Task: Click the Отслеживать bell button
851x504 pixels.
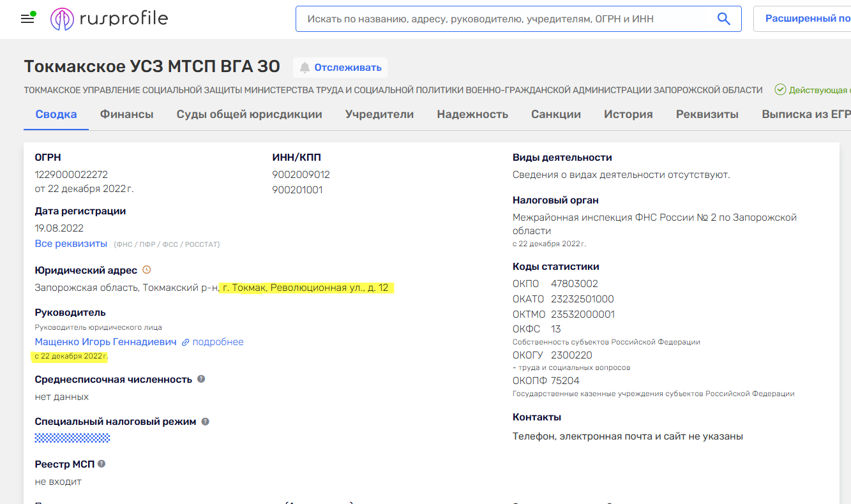Action: click(x=340, y=68)
